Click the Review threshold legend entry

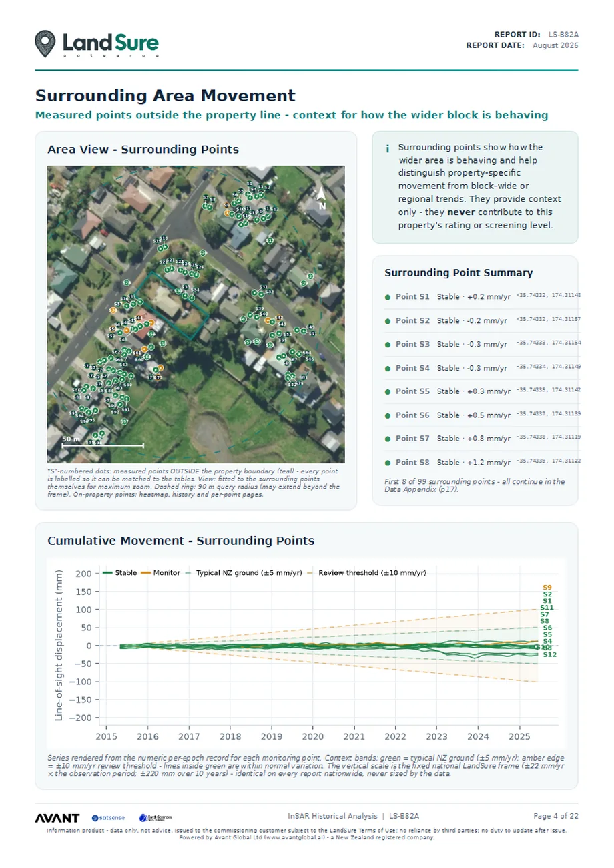click(368, 573)
